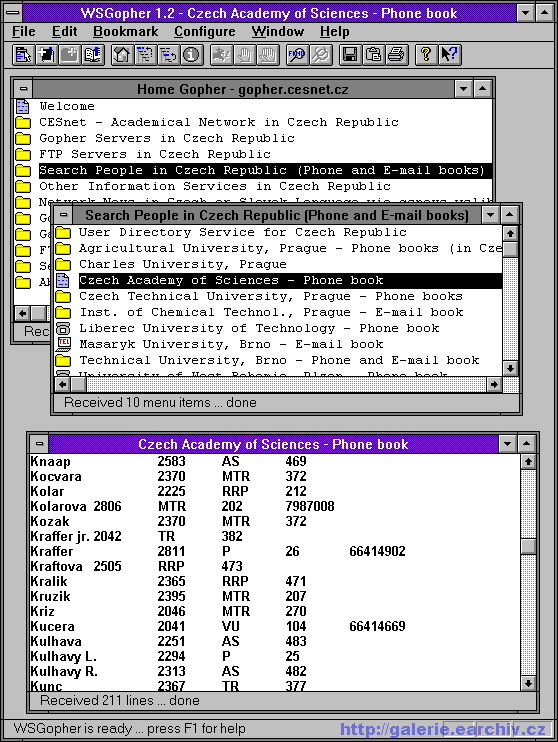
Task: Click the Fetch Item document toolbar icon
Action: click(23, 54)
